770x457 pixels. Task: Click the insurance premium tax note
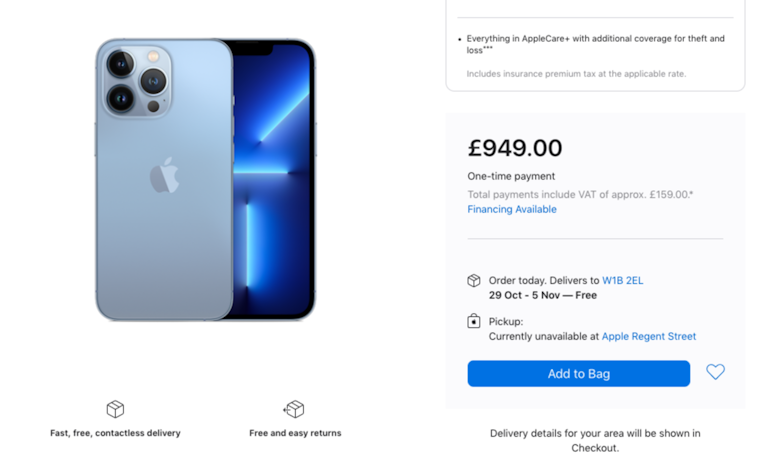tap(576, 74)
